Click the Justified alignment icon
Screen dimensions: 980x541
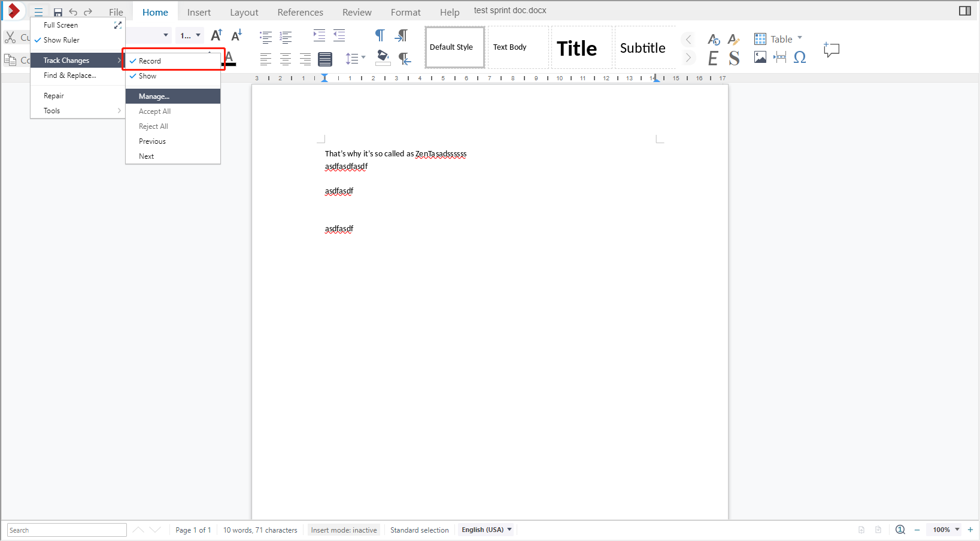tap(325, 59)
